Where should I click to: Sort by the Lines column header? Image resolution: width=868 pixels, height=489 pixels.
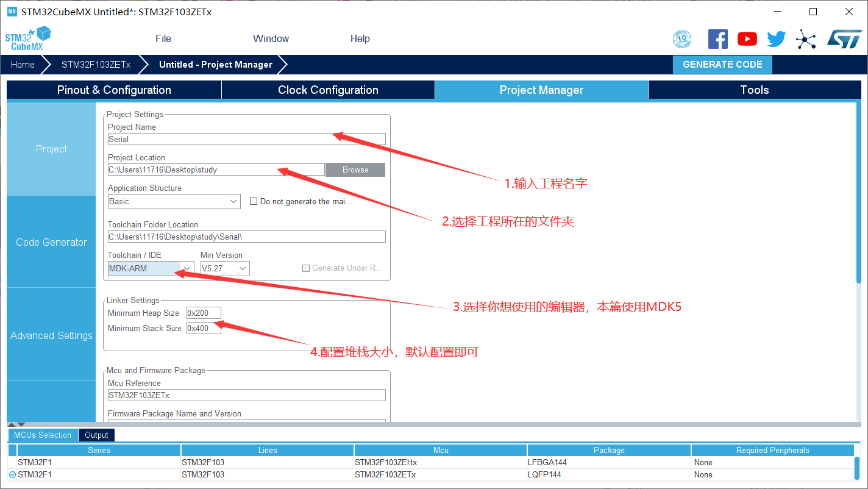pos(268,450)
